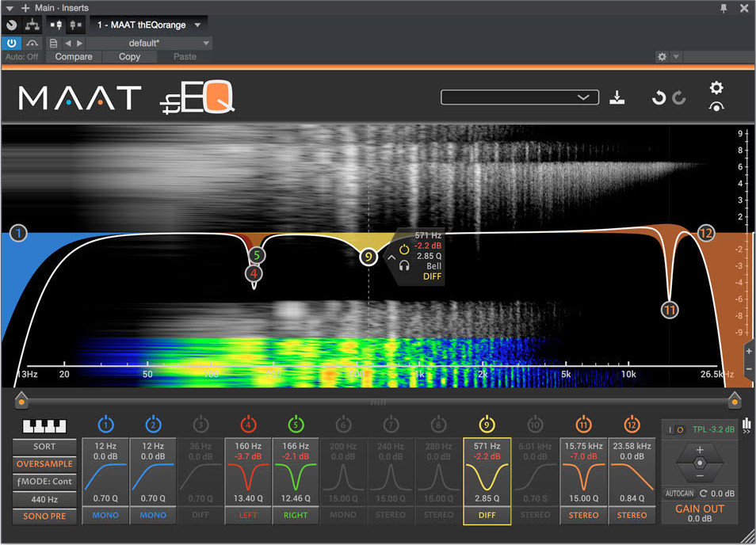The image size is (756, 545).
Task: Disable the plugin bypass power button
Action: [12, 43]
